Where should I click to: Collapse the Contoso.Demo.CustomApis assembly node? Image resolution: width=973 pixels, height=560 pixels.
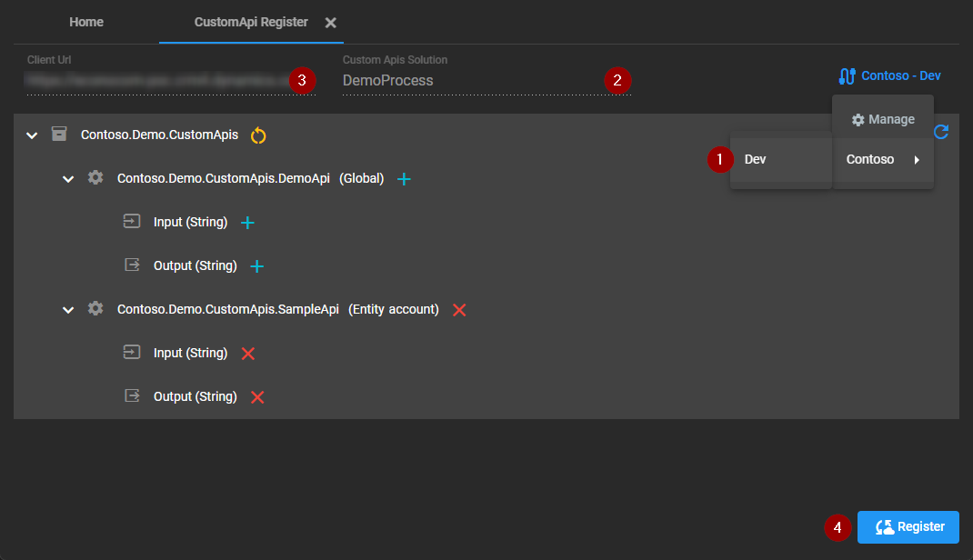click(x=32, y=135)
